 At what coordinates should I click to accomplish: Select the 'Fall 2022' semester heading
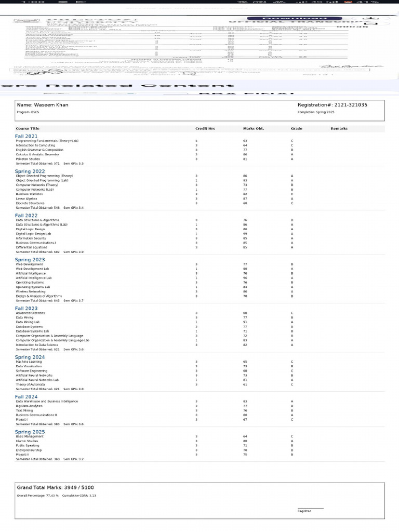(26, 216)
